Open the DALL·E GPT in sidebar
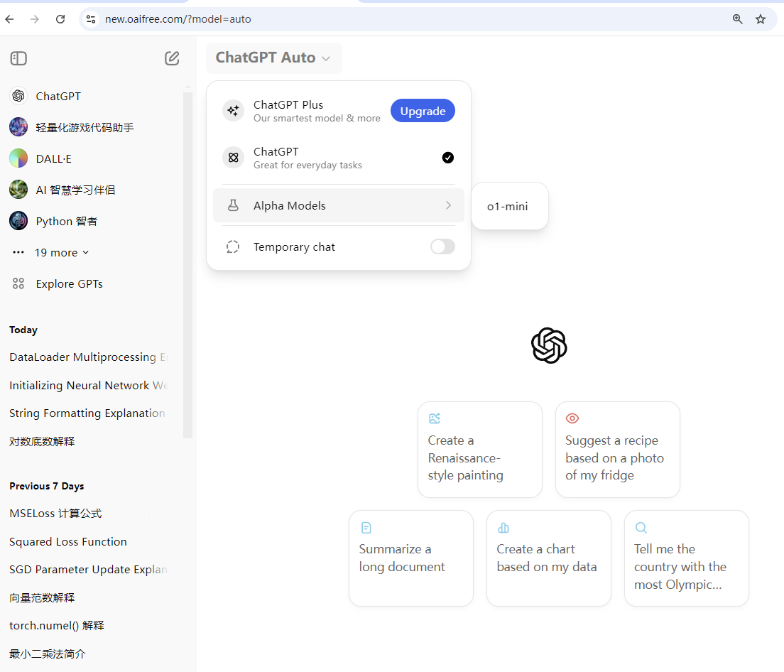The width and height of the screenshot is (784, 672). (53, 158)
